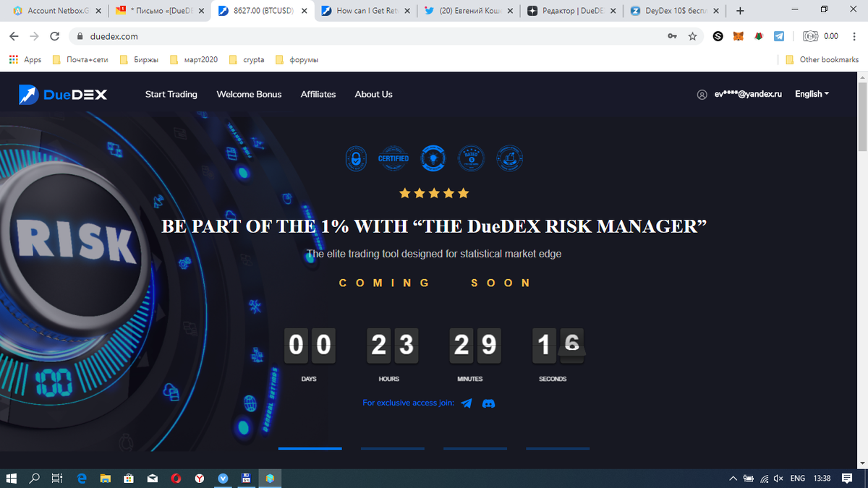Open the user account avatar icon
This screenshot has width=868, height=488.
point(702,95)
